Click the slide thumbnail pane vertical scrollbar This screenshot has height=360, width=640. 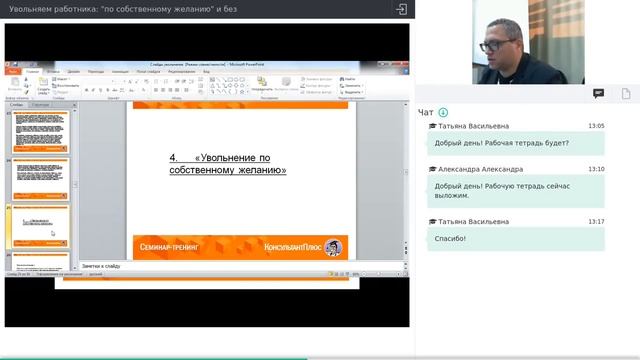(75, 189)
